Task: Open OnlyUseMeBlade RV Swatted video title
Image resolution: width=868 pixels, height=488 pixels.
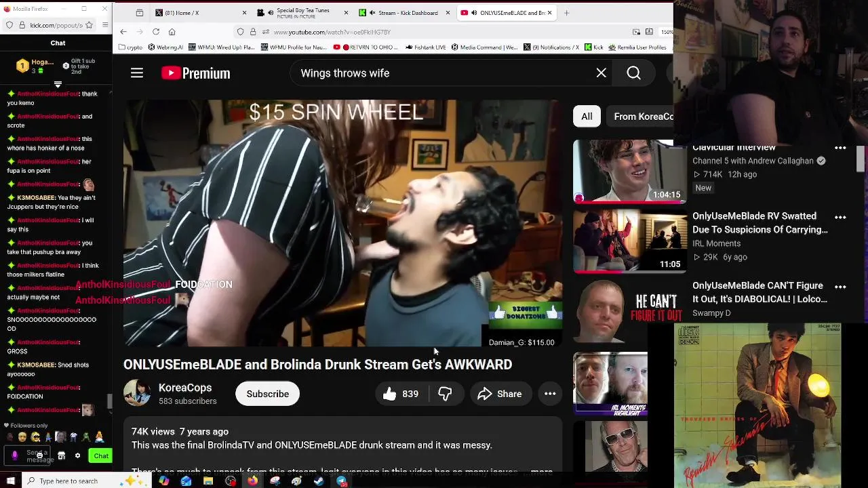Action: pyautogui.click(x=759, y=223)
